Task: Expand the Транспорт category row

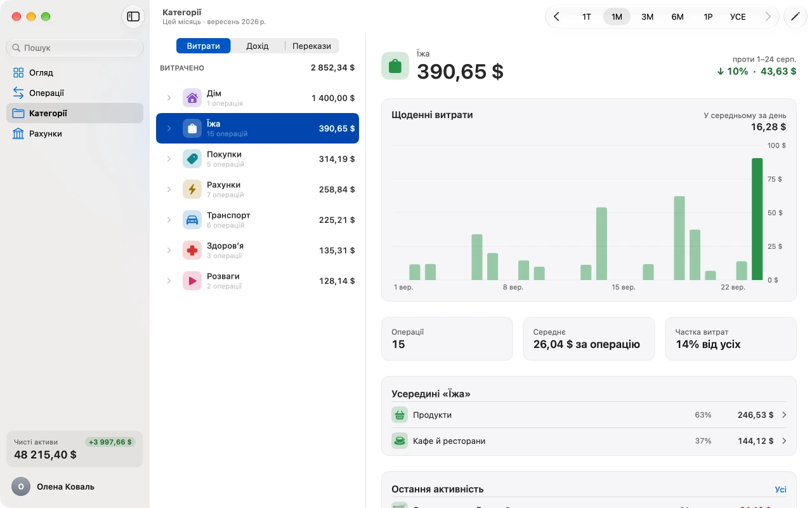Action: click(x=169, y=220)
